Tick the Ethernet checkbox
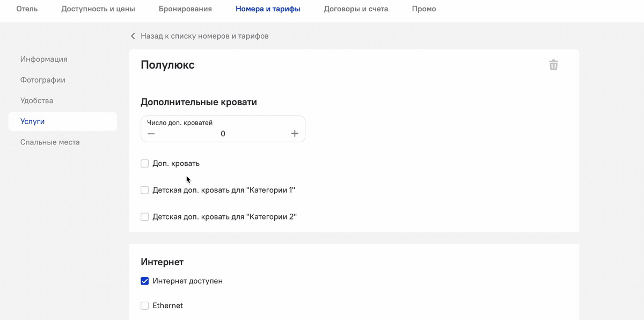 point(144,306)
